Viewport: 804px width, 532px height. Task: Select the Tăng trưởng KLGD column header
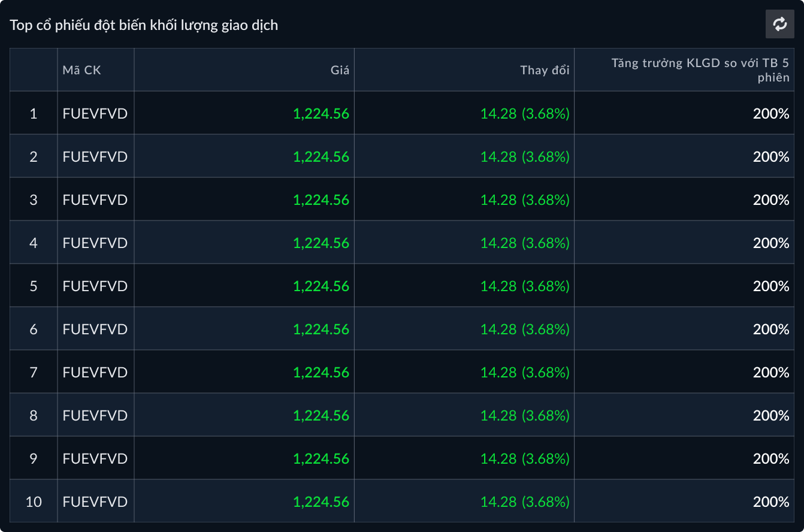click(700, 70)
